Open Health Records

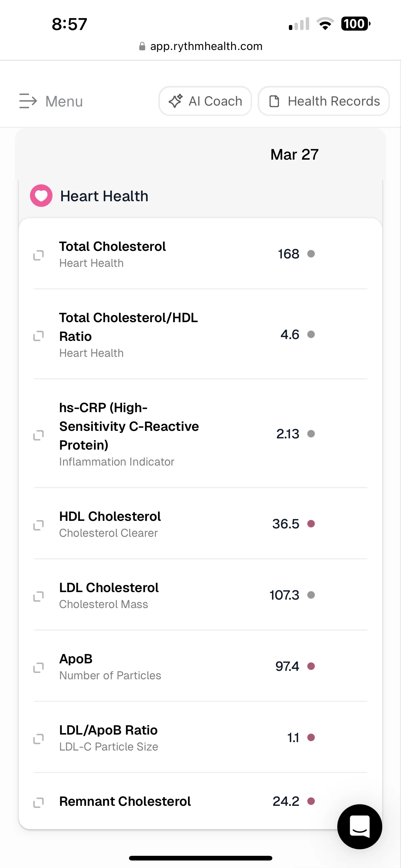[x=324, y=101]
